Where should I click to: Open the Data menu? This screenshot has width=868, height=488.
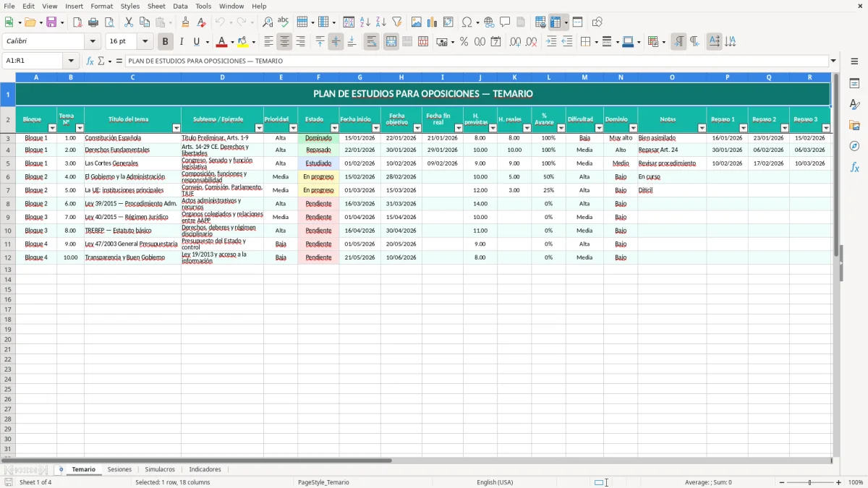point(180,6)
